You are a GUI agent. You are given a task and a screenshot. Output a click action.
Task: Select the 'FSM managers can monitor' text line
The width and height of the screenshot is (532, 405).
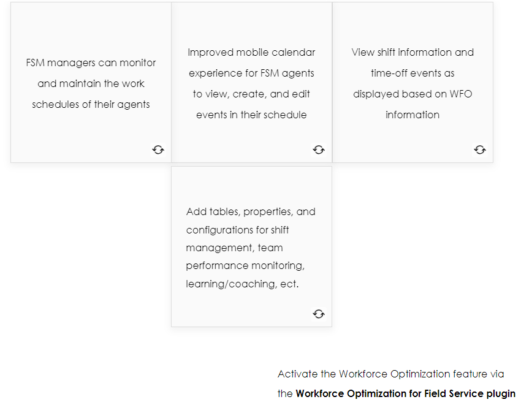[x=91, y=63]
